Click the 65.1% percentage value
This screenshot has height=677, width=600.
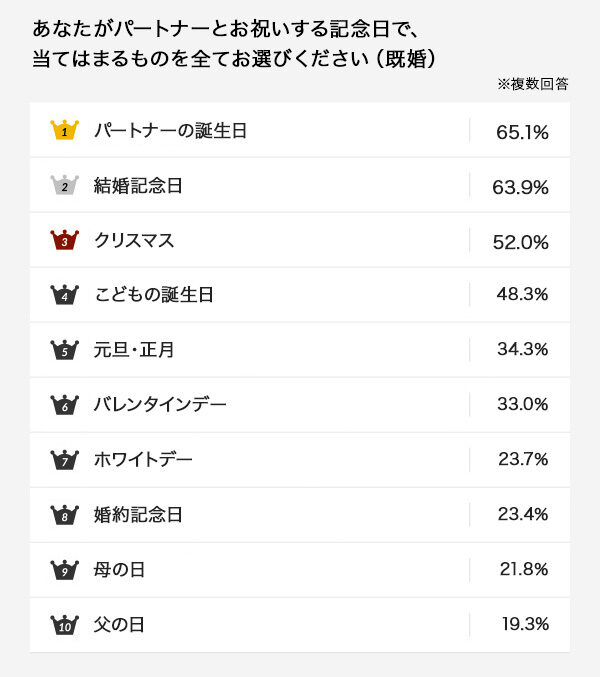click(522, 131)
